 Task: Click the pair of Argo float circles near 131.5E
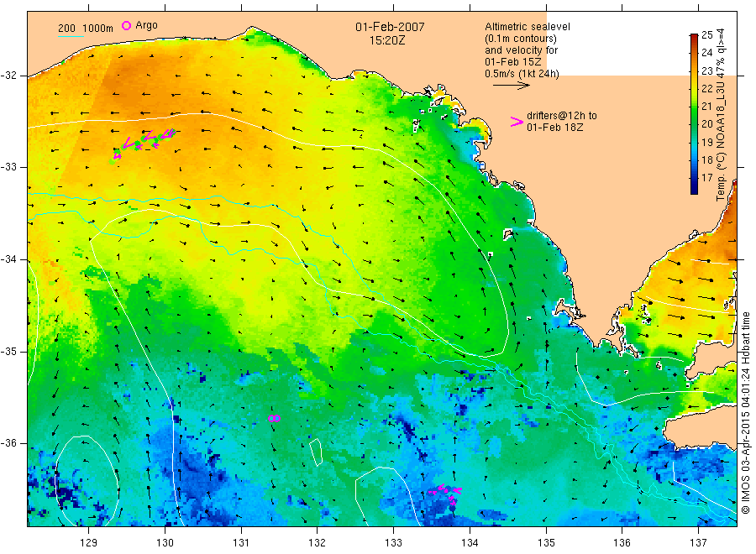(x=274, y=418)
